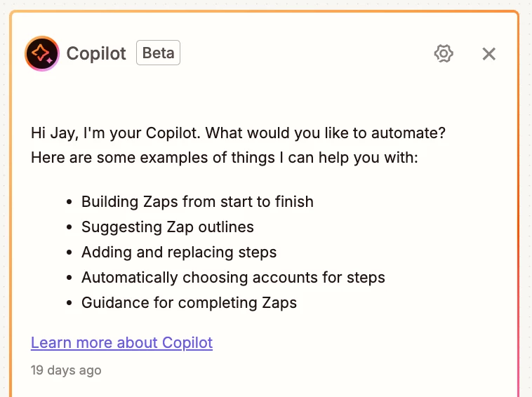
Task: Select 'Adding and replacing steps' item
Action: [x=179, y=253]
